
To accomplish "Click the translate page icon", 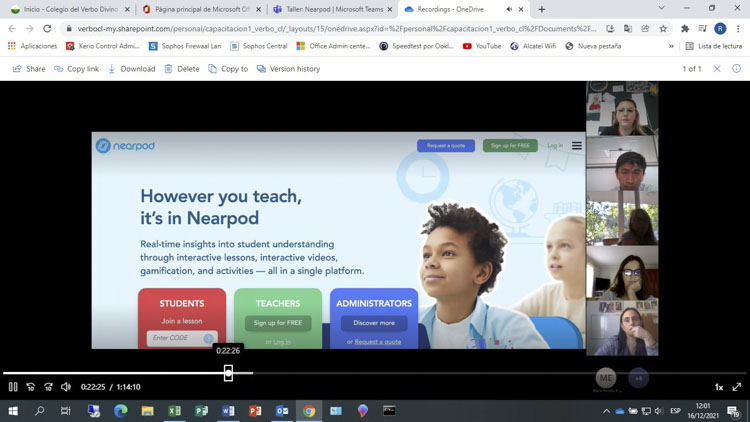I will tap(628, 29).
